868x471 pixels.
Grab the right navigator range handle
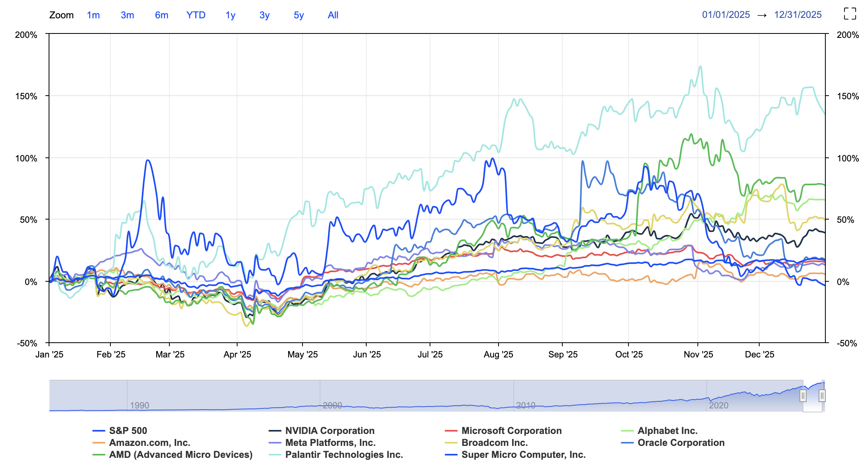click(822, 396)
